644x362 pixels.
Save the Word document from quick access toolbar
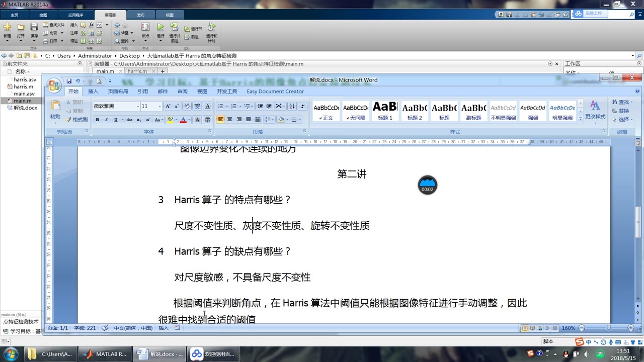[69, 81]
